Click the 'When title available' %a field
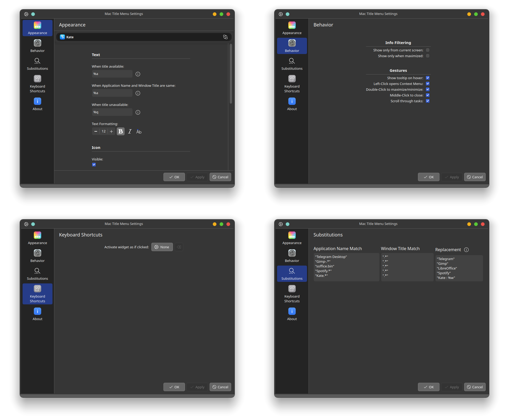The height and width of the screenshot is (420, 509). 112,74
